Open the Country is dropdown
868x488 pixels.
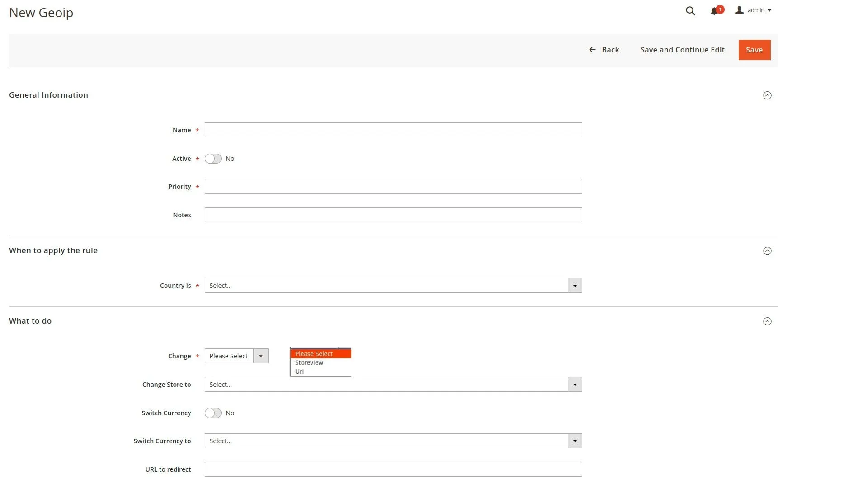393,286
